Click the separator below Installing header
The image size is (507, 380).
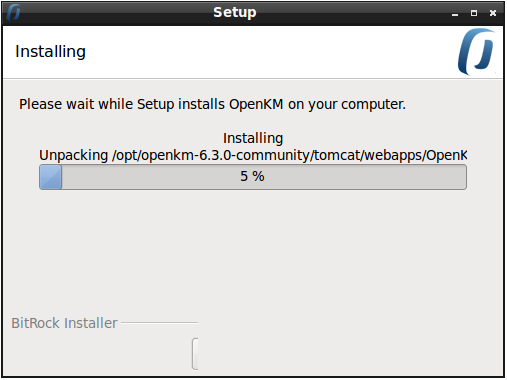point(253,79)
